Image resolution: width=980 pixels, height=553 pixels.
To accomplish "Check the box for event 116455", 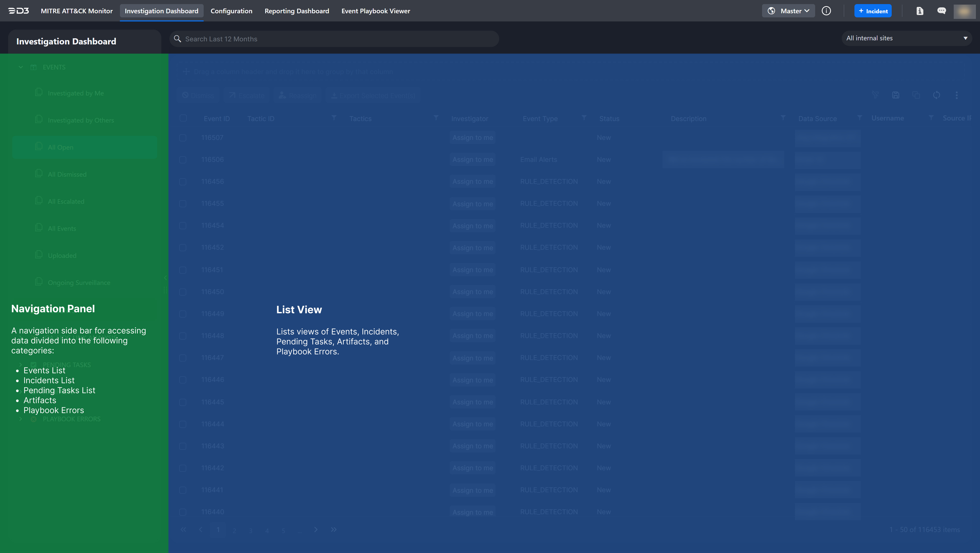I will pos(183,204).
